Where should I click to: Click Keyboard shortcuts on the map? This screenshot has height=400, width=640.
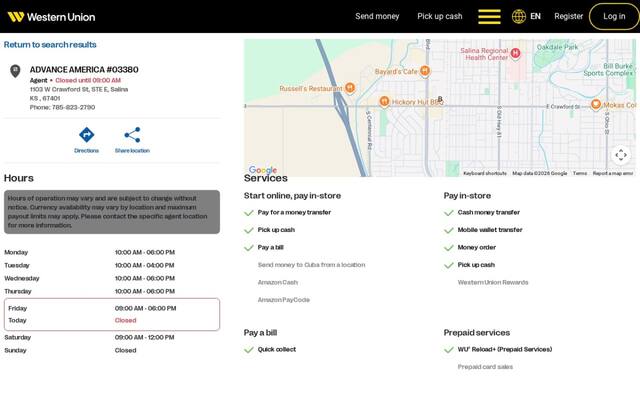tap(485, 173)
